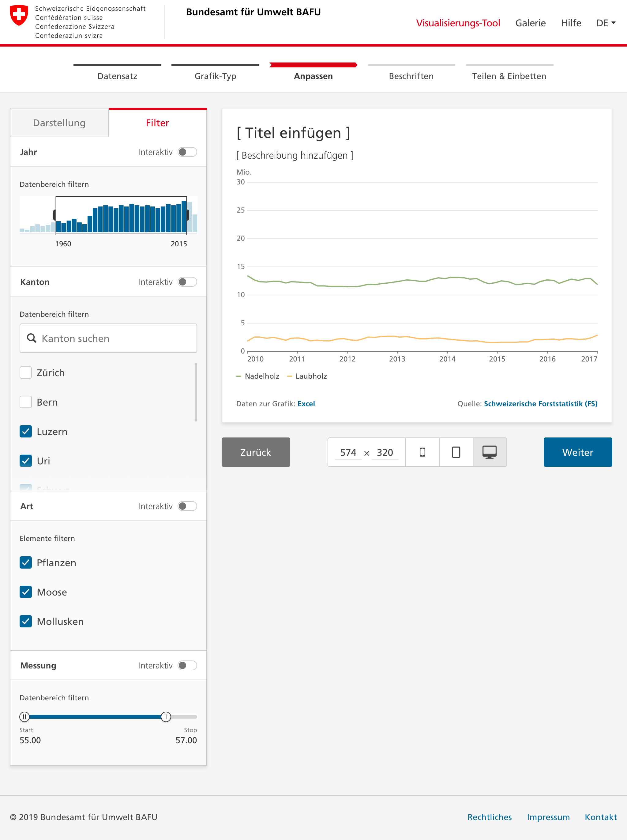Check the Zürich canton checkbox

coord(26,373)
